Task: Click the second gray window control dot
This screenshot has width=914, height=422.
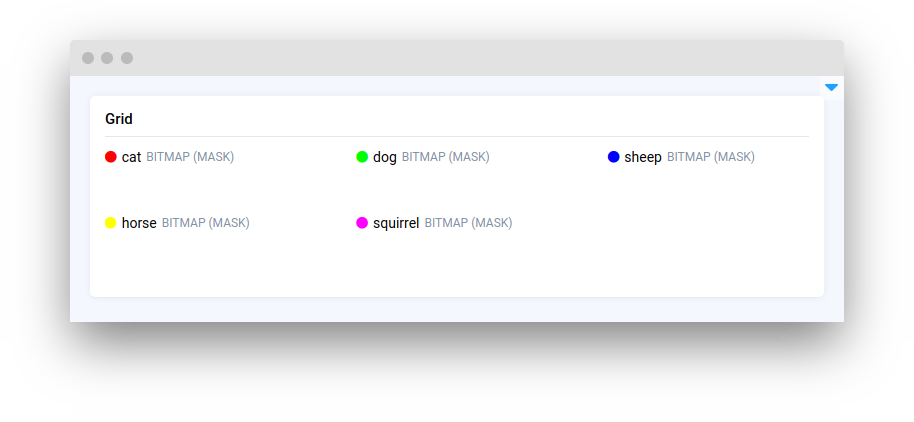Action: (x=107, y=58)
